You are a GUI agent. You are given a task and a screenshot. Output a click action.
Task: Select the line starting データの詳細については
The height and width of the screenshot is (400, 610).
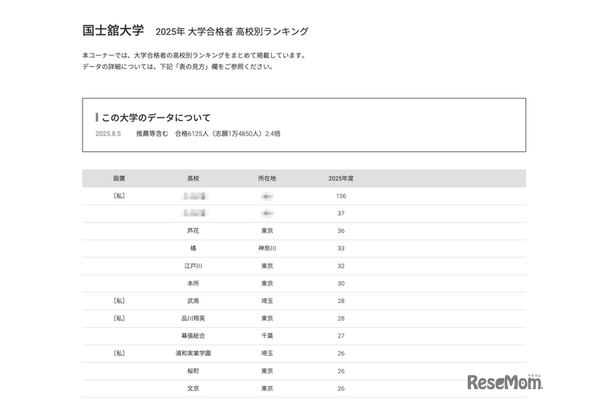pyautogui.click(x=178, y=67)
